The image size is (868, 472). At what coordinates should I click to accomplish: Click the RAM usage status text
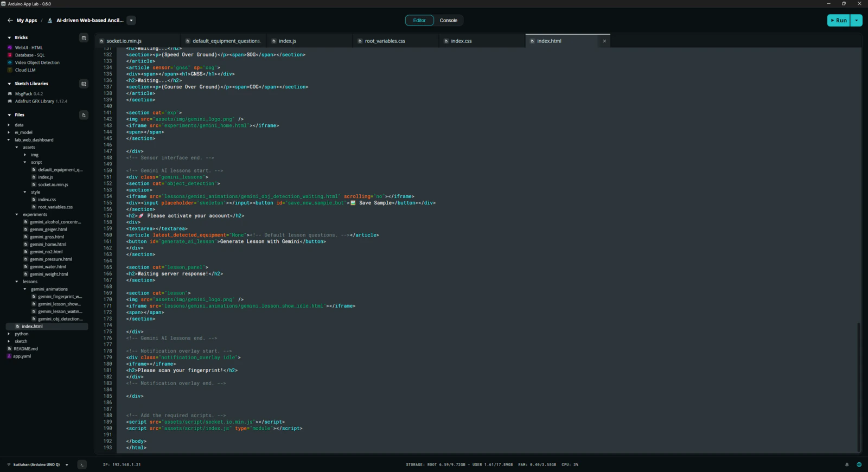coord(537,465)
